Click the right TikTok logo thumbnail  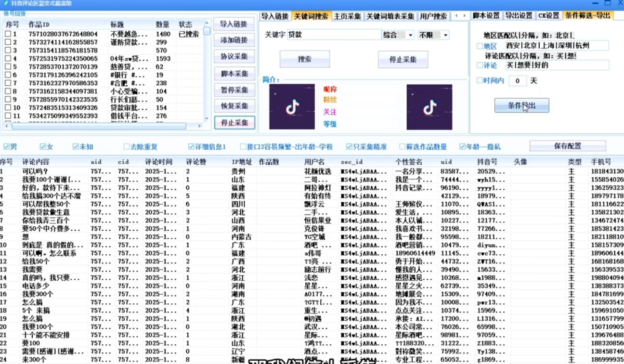pos(429,107)
